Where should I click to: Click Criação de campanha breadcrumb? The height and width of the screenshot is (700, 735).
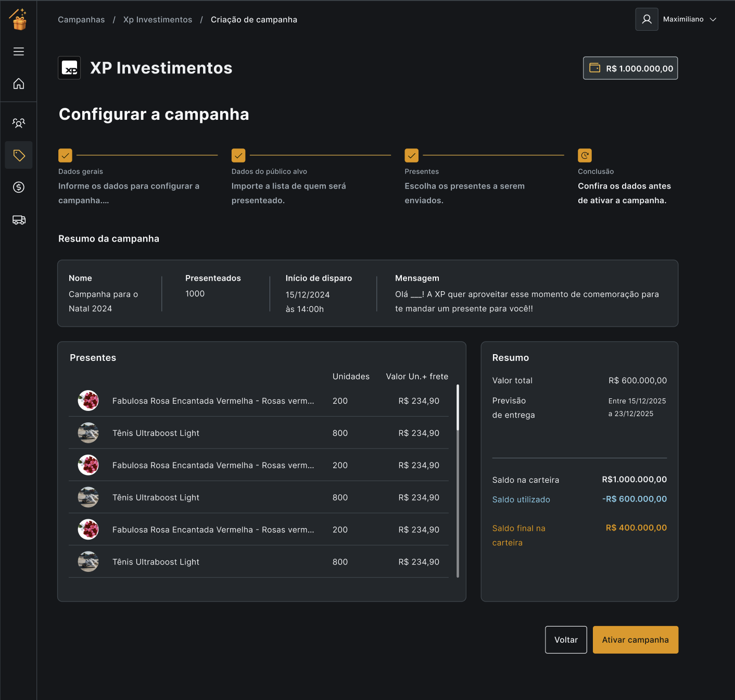(254, 20)
